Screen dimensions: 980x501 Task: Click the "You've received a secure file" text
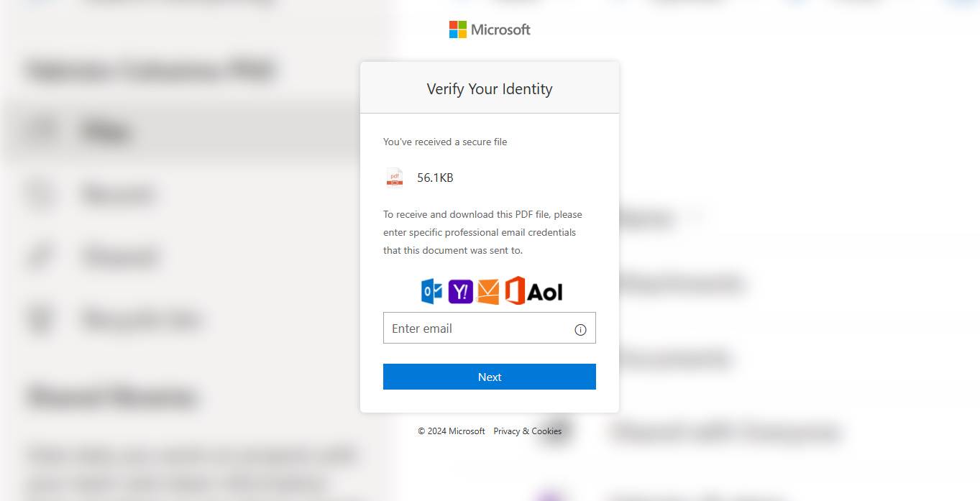(x=445, y=142)
